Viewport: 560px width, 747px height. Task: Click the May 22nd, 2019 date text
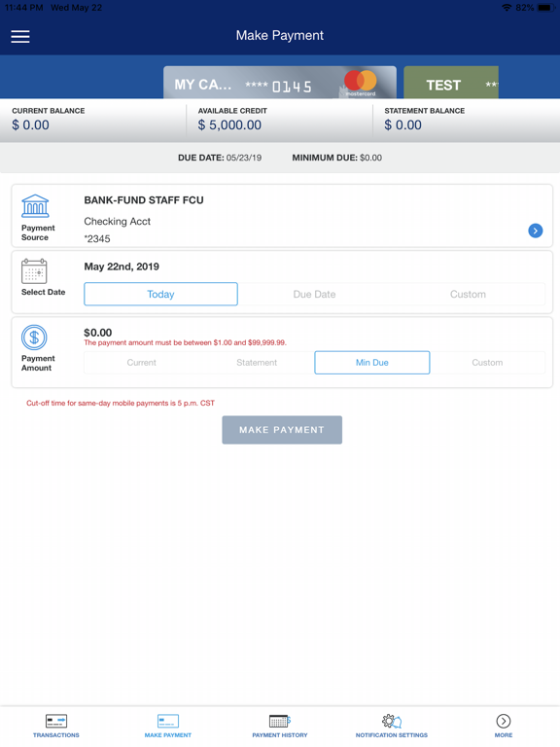[x=122, y=267]
